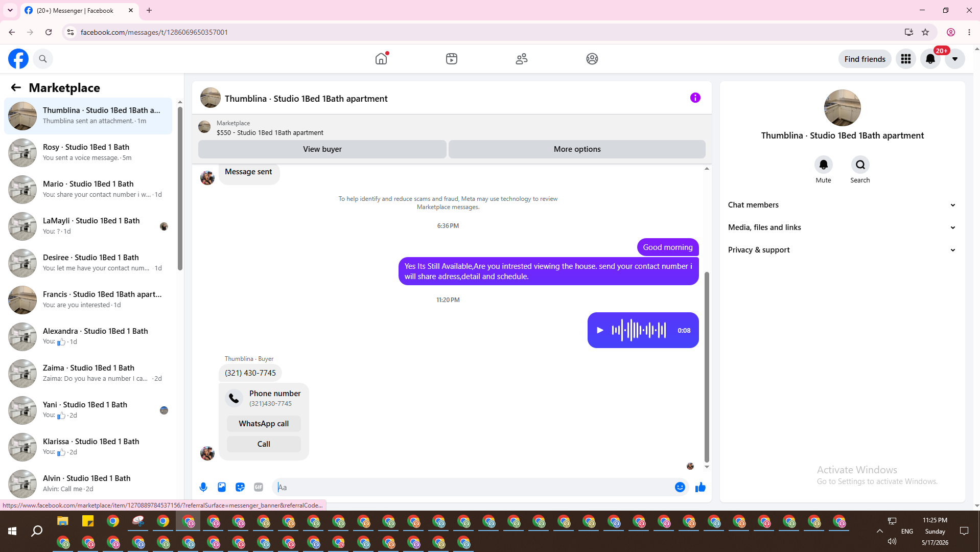Open the notifications bell
980x552 pixels.
(930, 59)
